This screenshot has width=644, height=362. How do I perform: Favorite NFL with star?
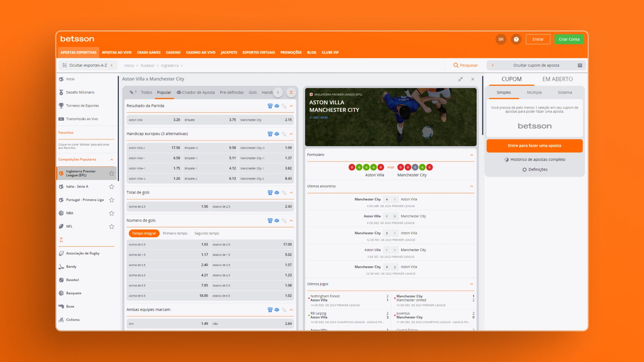(112, 227)
